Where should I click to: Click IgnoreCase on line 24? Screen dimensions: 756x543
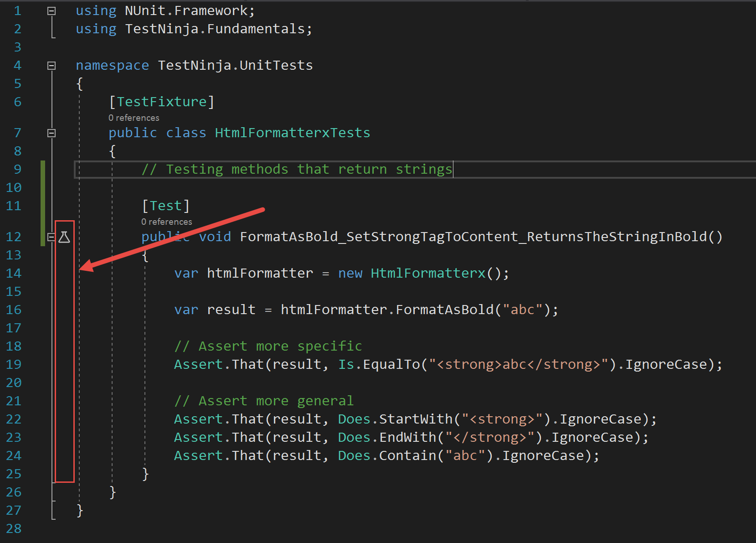coord(543,455)
